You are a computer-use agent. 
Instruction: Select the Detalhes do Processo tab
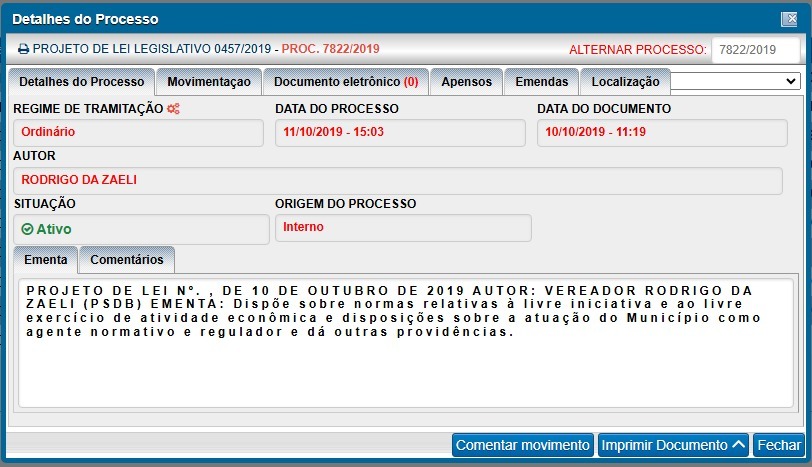pos(81,82)
